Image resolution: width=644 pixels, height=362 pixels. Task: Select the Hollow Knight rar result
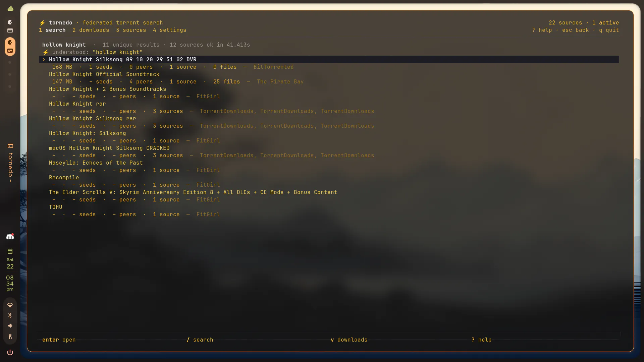coord(77,104)
